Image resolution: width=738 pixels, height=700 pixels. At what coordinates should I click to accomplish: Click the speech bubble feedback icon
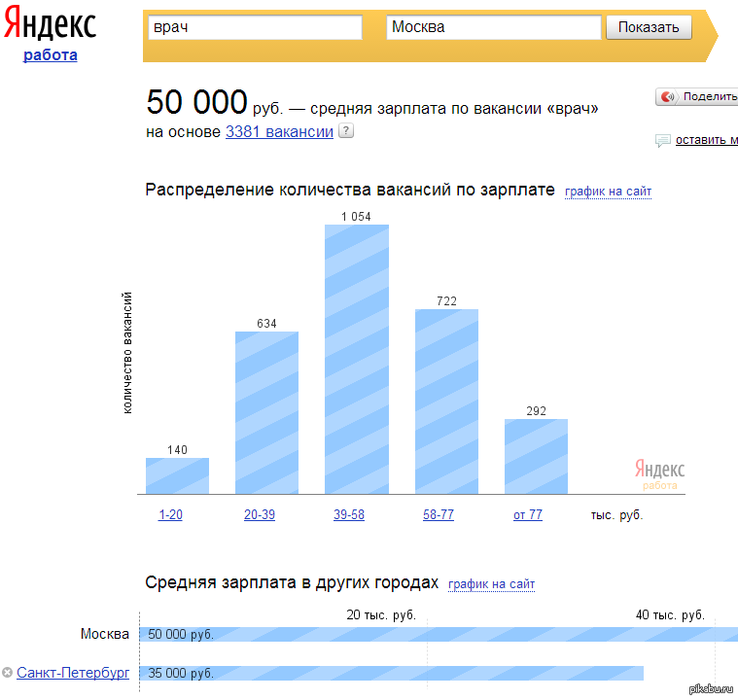[x=663, y=140]
